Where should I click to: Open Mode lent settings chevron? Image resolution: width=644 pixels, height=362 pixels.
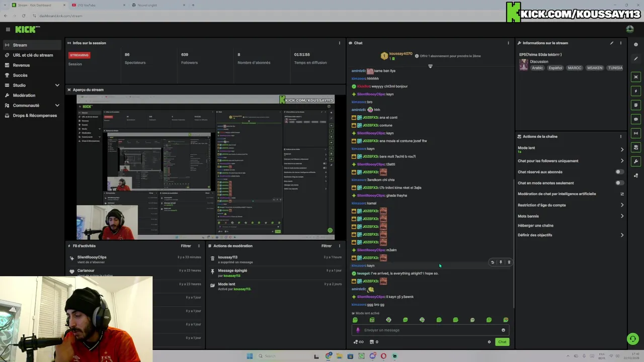tap(622, 149)
